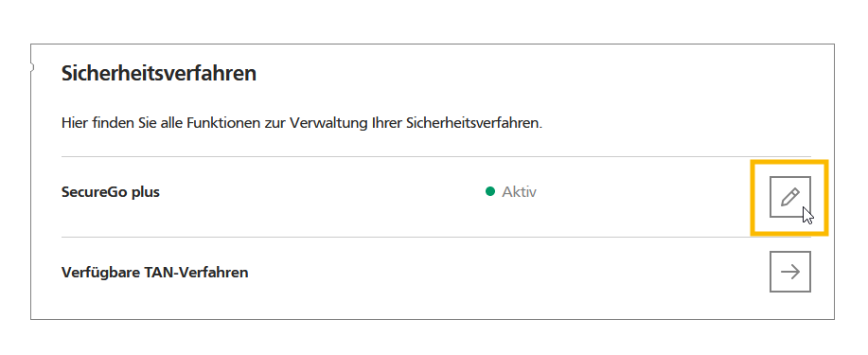
Task: Click the small notch on panel's left border
Action: [32, 67]
